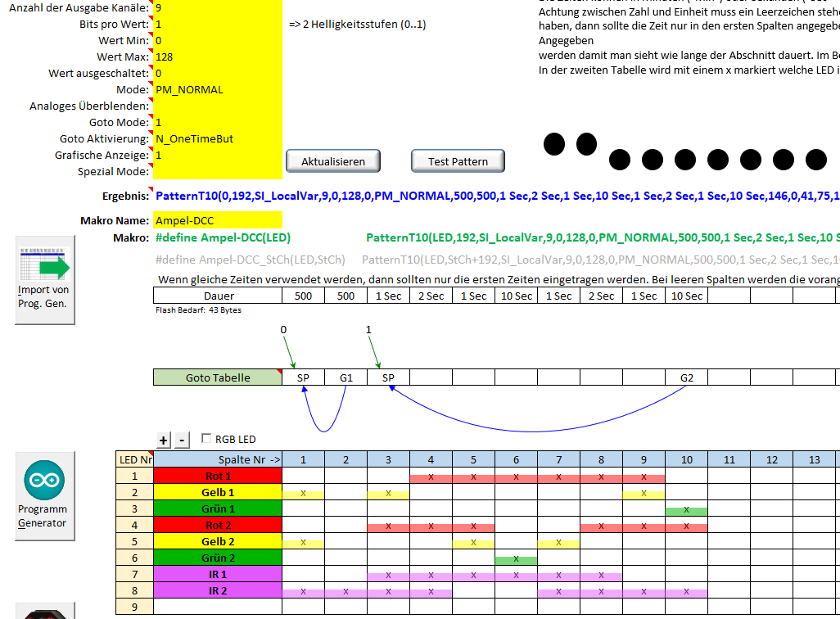Click the Grün 2 green label cell
Image resolution: width=840 pixels, height=619 pixels.
[x=218, y=558]
